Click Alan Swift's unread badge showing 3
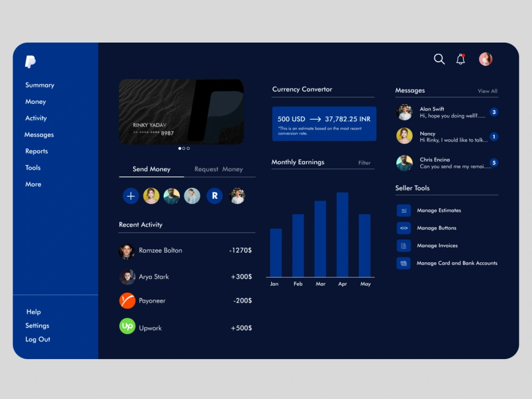Viewport: 532px width, 399px height. click(x=494, y=112)
